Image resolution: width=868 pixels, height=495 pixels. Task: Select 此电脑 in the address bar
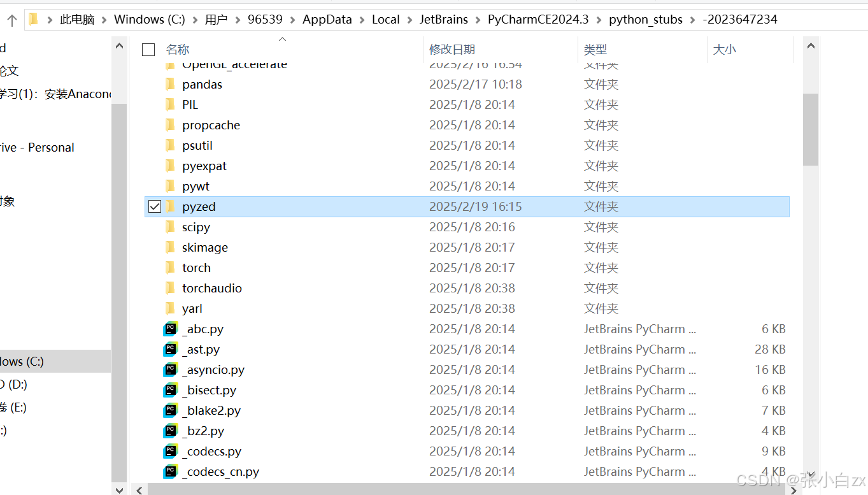pyautogui.click(x=76, y=19)
